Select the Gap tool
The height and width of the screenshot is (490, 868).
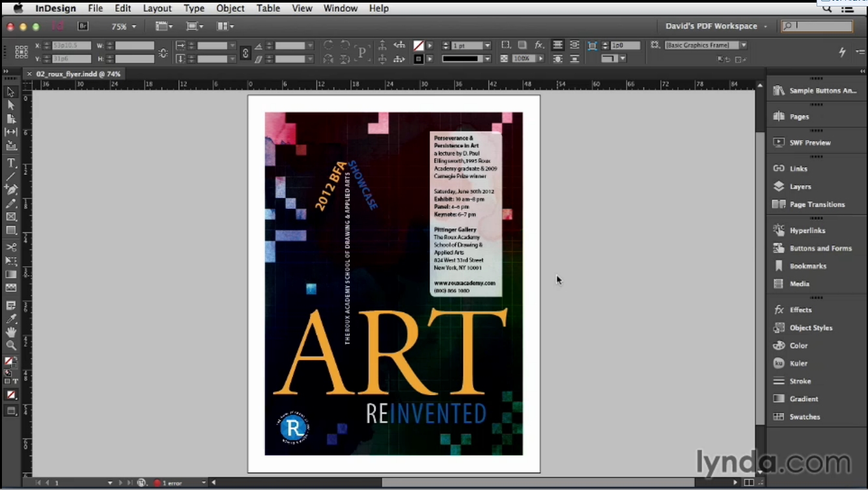point(11,132)
